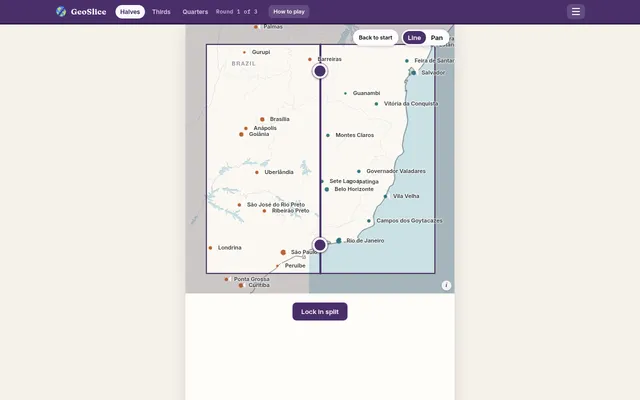The height and width of the screenshot is (400, 640).
Task: Switch to Quarters mode
Action: (195, 12)
